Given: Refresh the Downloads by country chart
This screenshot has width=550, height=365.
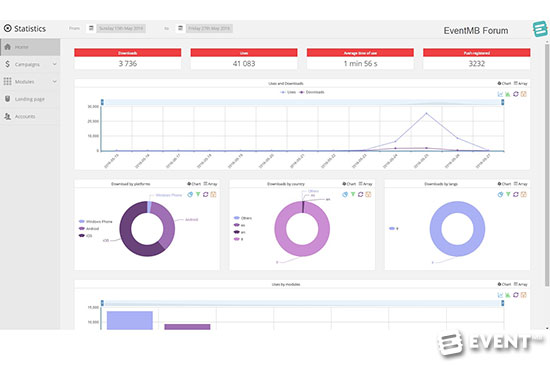Looking at the screenshot, I should (361, 194).
